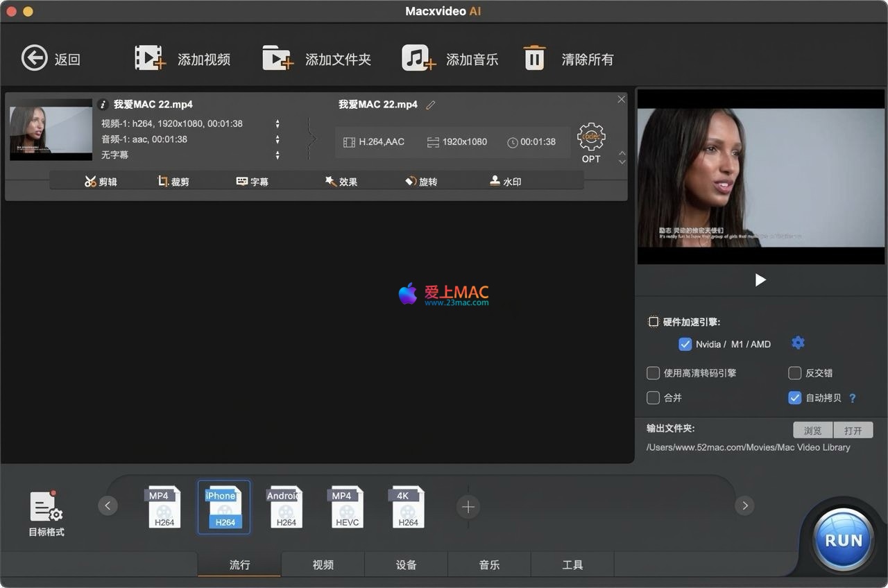Switch to the Music (音乐) tab
This screenshot has width=888, height=588.
click(x=489, y=564)
